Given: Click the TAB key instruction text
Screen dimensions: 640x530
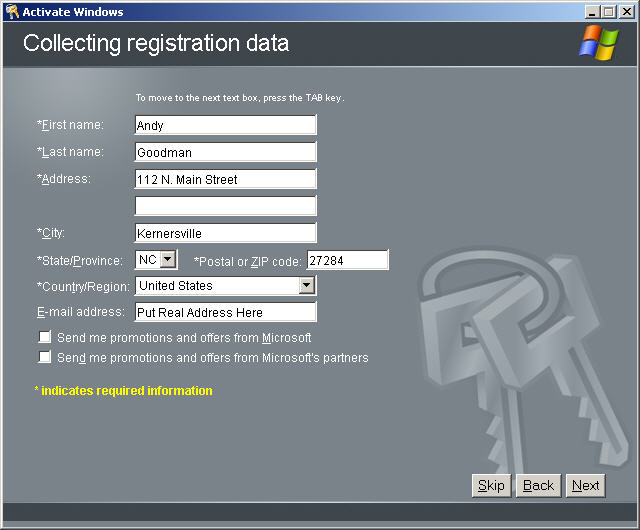Looking at the screenshot, I should (240, 98).
